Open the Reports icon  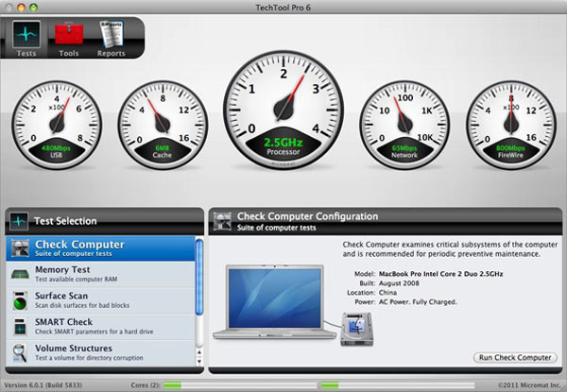click(111, 34)
